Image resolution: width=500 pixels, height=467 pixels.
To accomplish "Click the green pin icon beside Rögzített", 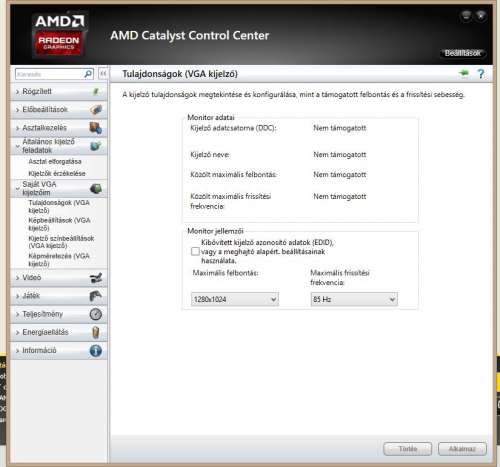I will (96, 91).
